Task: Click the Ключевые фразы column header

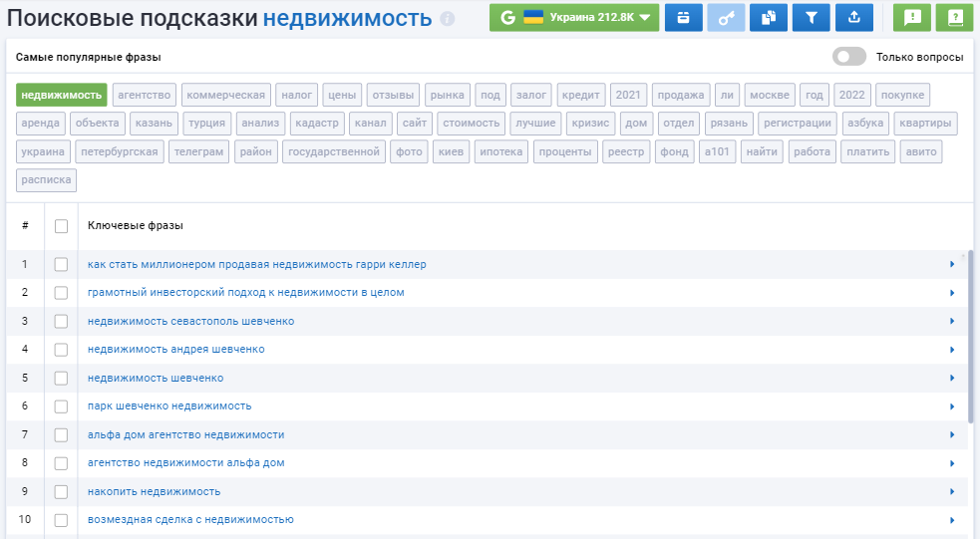Action: (x=135, y=225)
